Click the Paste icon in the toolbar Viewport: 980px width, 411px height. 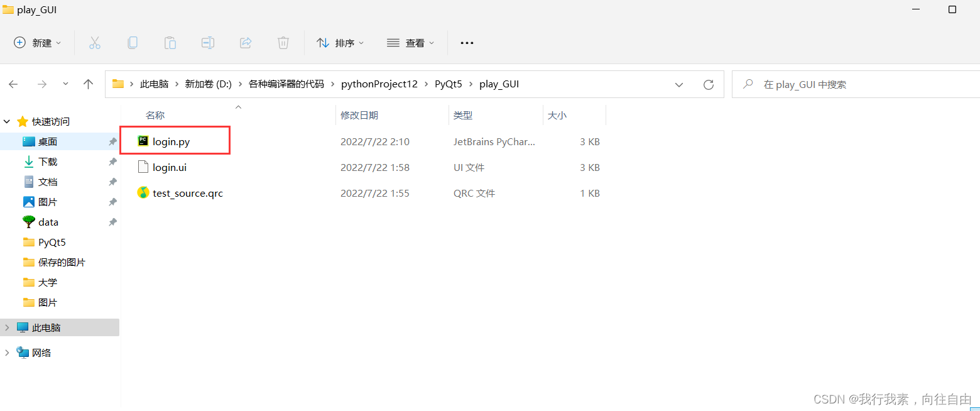pos(170,43)
